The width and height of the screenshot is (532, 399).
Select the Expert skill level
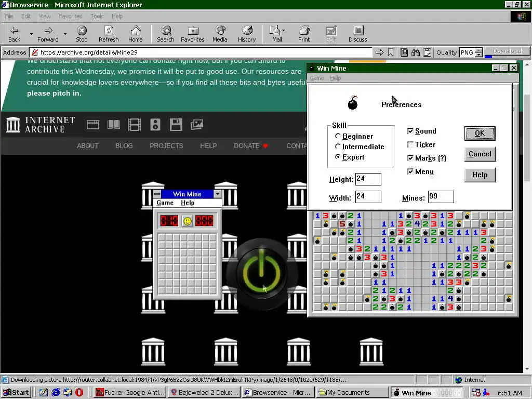pos(350,157)
